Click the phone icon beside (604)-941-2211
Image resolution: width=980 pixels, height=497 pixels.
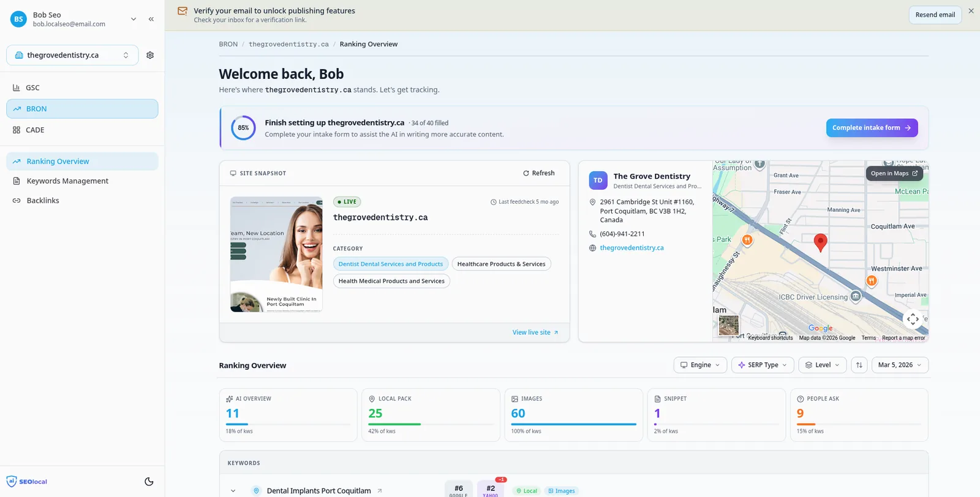pos(592,234)
